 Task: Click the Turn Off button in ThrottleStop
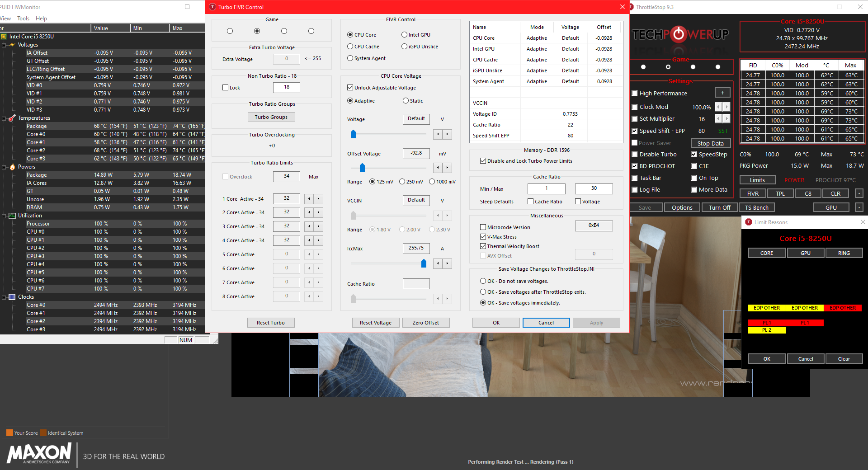tap(720, 207)
